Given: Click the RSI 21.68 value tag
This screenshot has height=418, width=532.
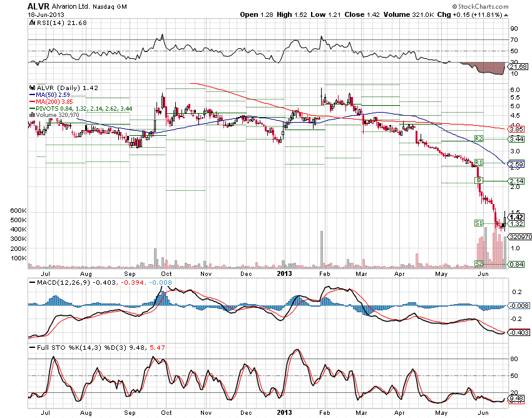Looking at the screenshot, I should tap(518, 66).
